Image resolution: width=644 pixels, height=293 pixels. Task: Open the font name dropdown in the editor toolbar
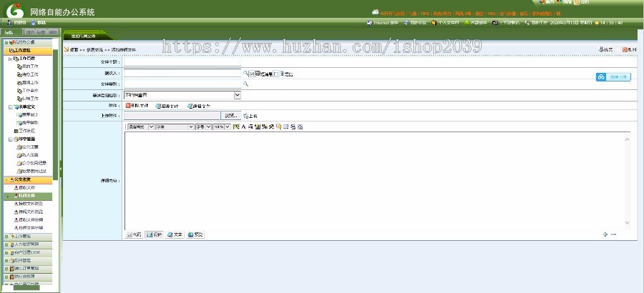coord(190,126)
